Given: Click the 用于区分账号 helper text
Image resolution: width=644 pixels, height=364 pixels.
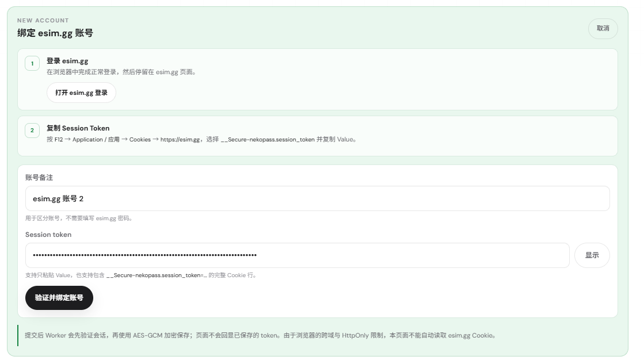Looking at the screenshot, I should pos(79,219).
